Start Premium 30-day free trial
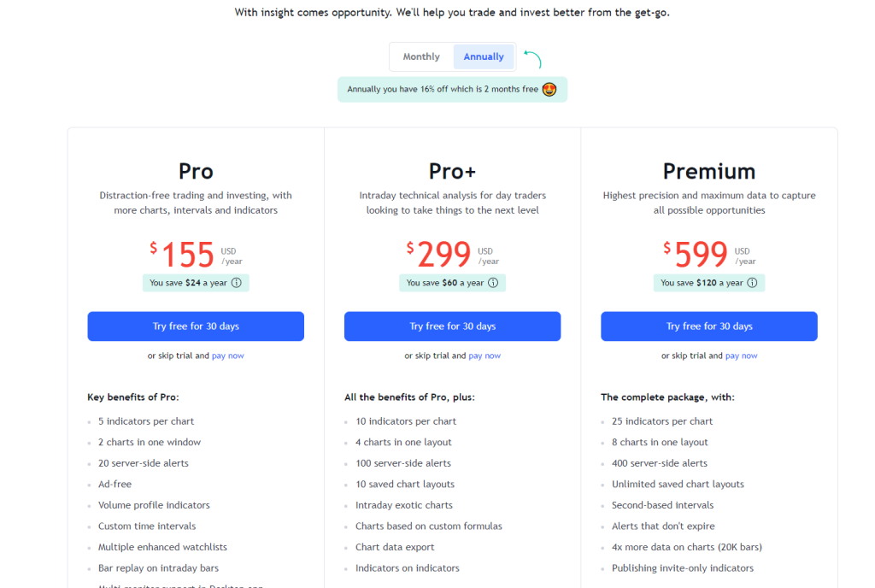 pyautogui.click(x=709, y=326)
